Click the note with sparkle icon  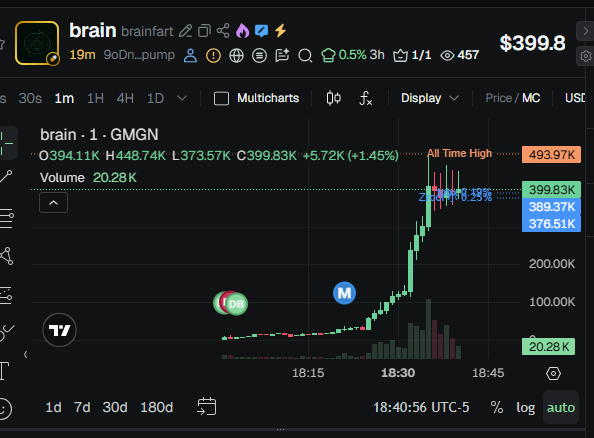click(x=282, y=55)
